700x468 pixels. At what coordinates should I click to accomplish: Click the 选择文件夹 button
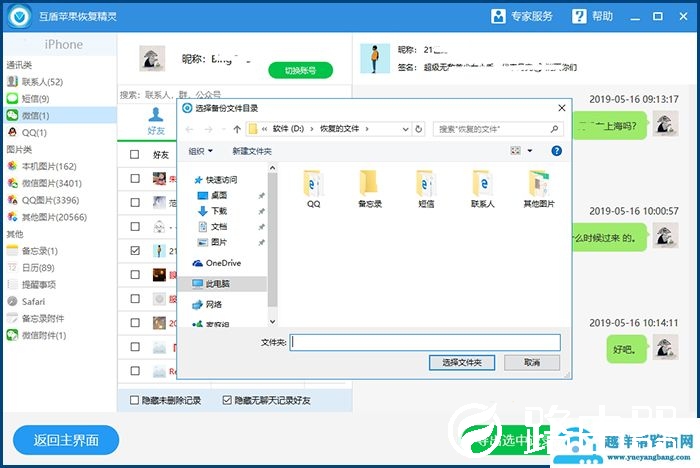[462, 363]
